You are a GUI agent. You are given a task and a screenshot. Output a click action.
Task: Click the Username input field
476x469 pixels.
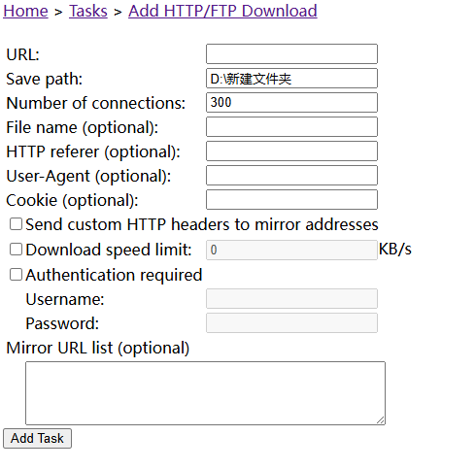coord(291,298)
